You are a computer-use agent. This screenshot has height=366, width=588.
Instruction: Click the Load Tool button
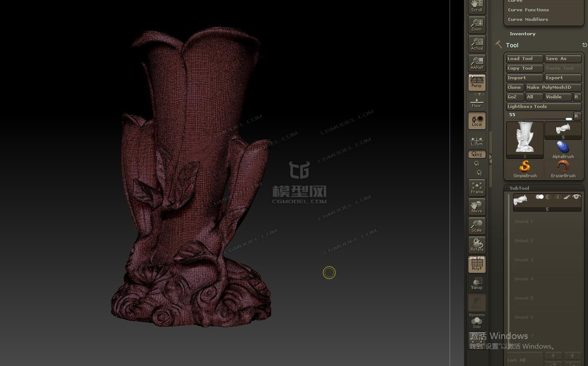[x=524, y=59]
